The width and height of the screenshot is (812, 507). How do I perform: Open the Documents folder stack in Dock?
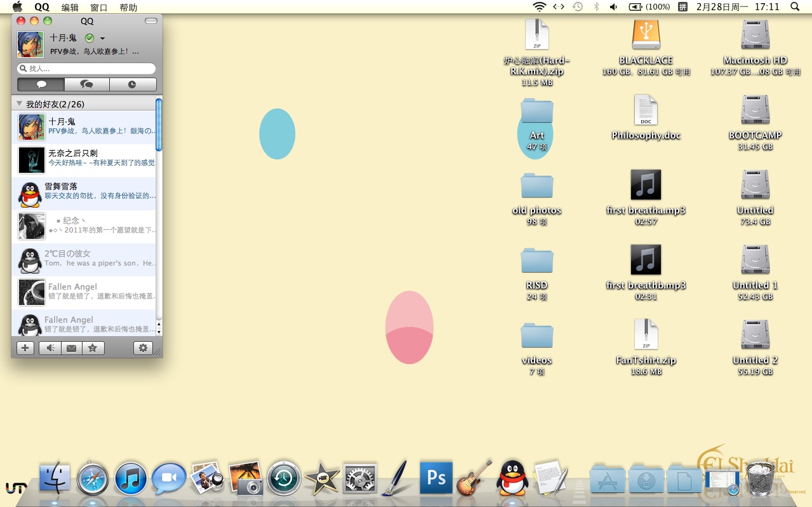pyautogui.click(x=684, y=478)
